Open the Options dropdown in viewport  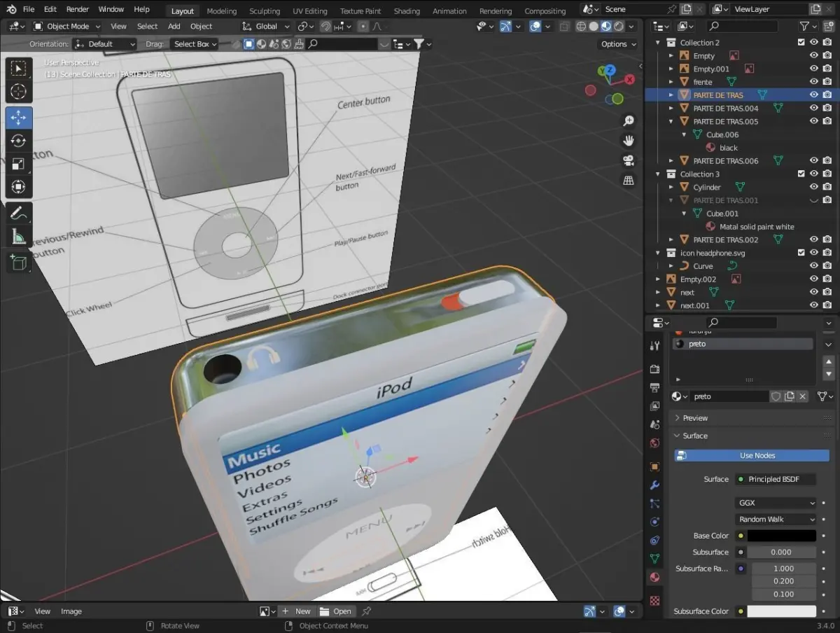(x=619, y=43)
